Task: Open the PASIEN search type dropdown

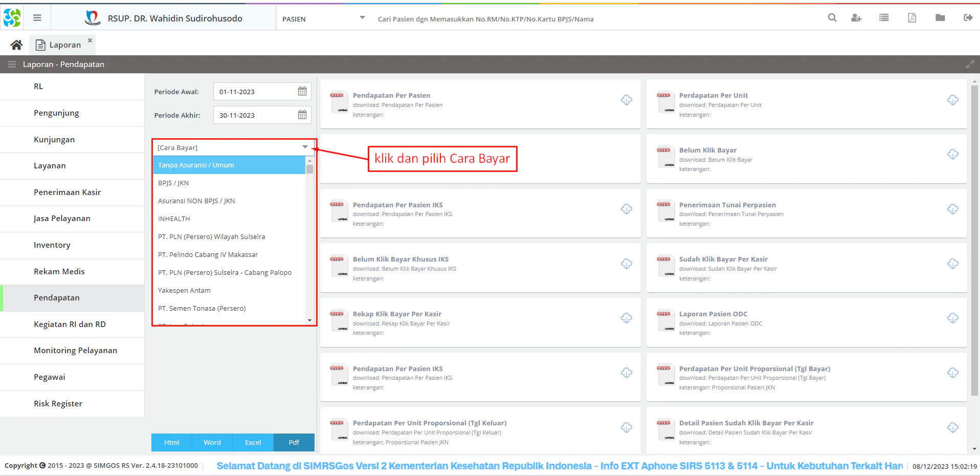Action: (x=362, y=18)
